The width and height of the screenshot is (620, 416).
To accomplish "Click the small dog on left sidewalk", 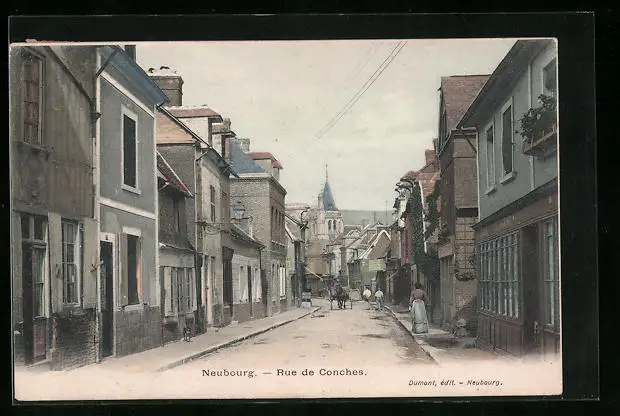I will click(x=187, y=331).
